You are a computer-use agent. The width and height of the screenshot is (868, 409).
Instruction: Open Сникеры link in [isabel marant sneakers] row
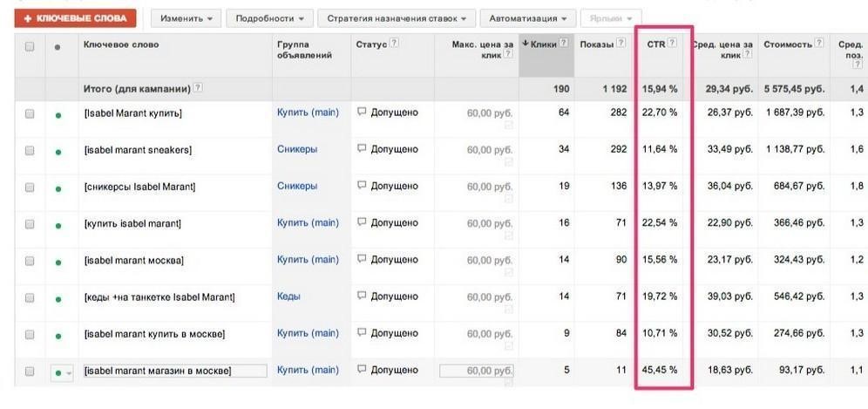point(297,149)
